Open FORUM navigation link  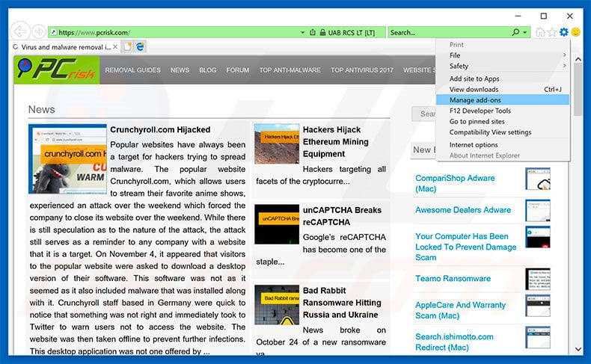point(237,70)
